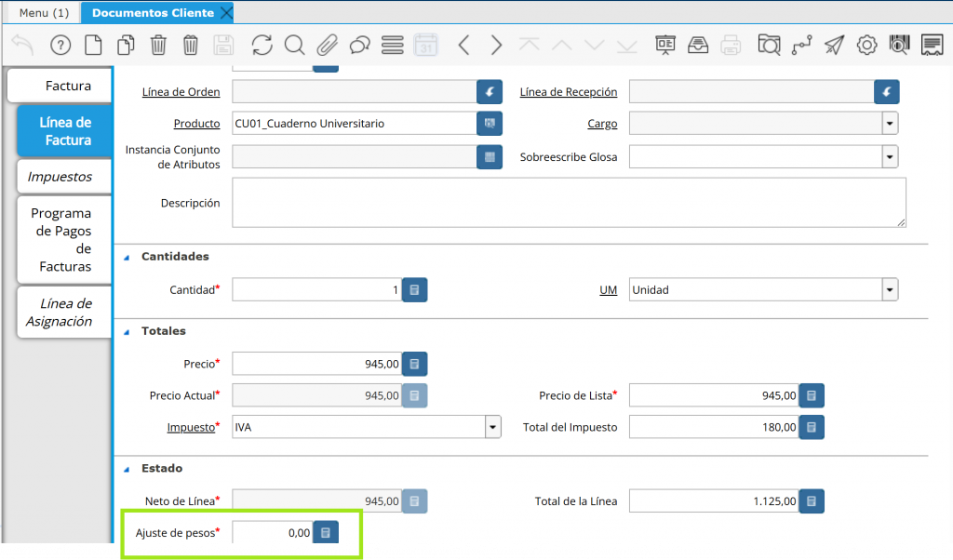
Task: Click the Impuesto label link
Action: point(191,427)
